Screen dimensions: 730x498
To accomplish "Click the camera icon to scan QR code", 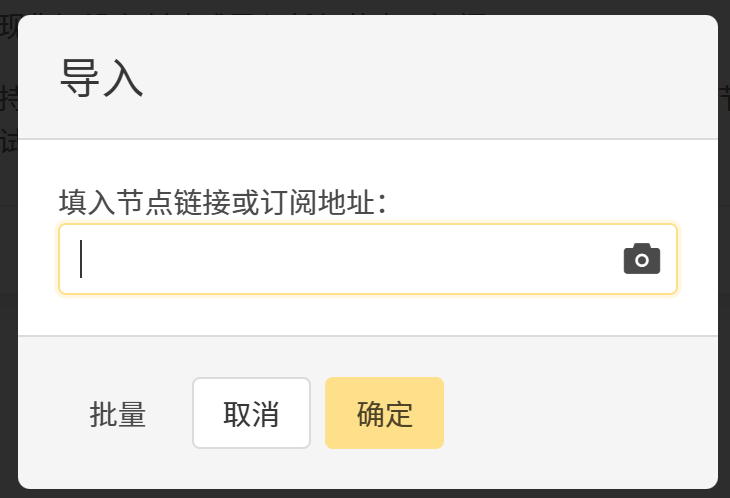I will 642,259.
